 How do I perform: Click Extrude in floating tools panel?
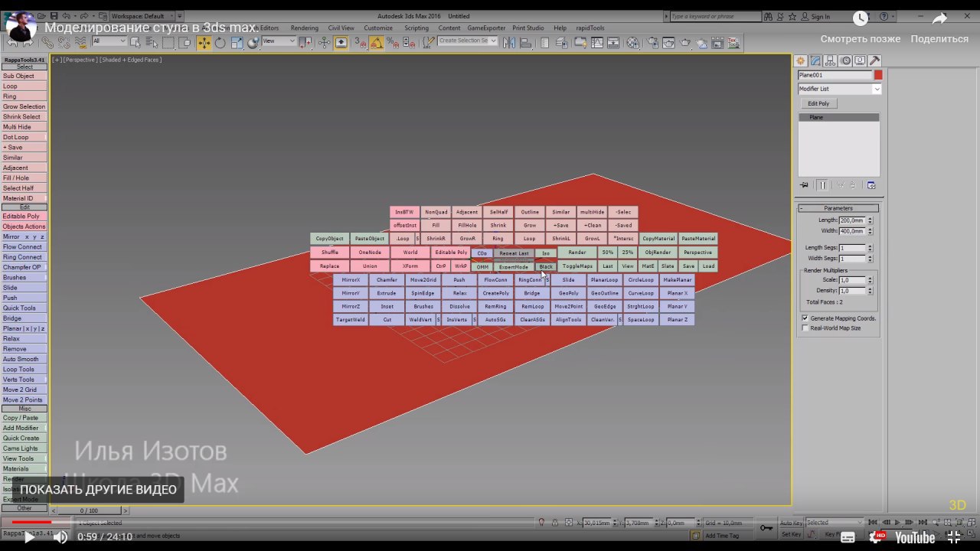point(387,293)
